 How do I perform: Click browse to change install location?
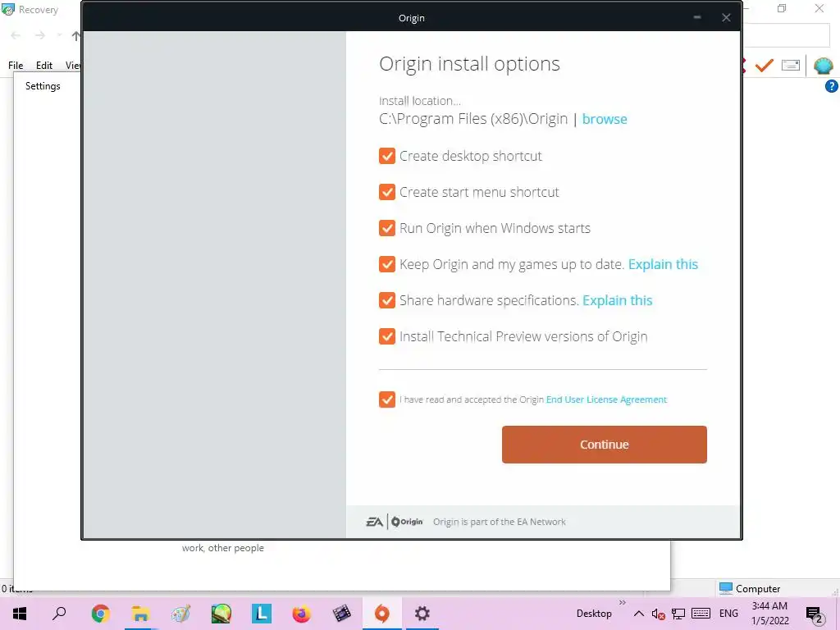click(x=605, y=119)
